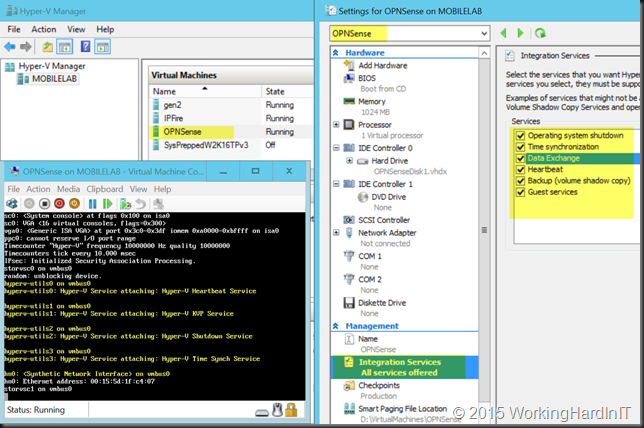Expand the Network Adapter node
Image resolution: width=644 pixels, height=428 pixels.
click(336, 232)
